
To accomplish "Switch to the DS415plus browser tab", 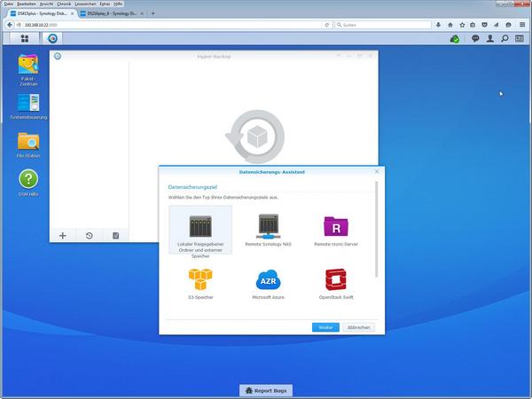I will pyautogui.click(x=42, y=13).
